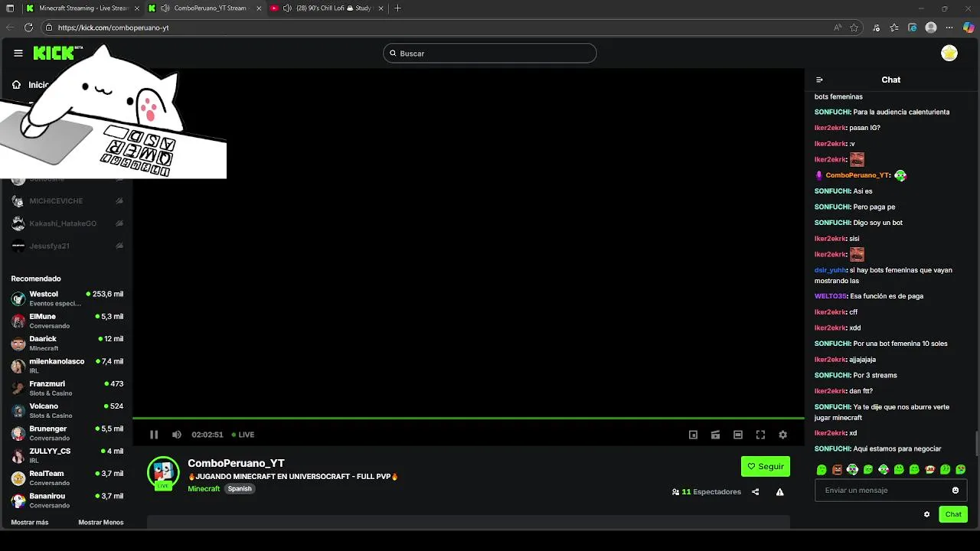Screen dimensions: 980x551
Task: Open a new browser tab
Action: point(397,8)
